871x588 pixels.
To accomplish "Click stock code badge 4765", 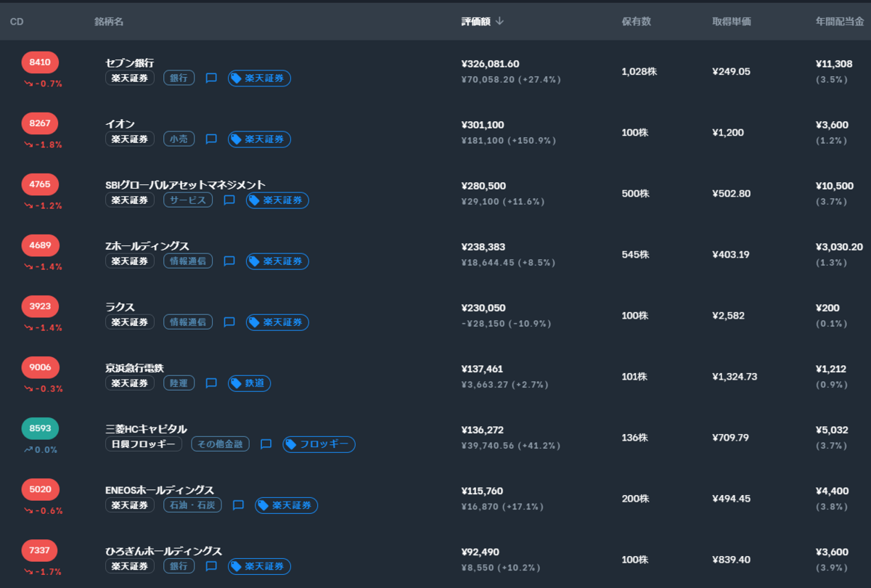I will coord(40,184).
